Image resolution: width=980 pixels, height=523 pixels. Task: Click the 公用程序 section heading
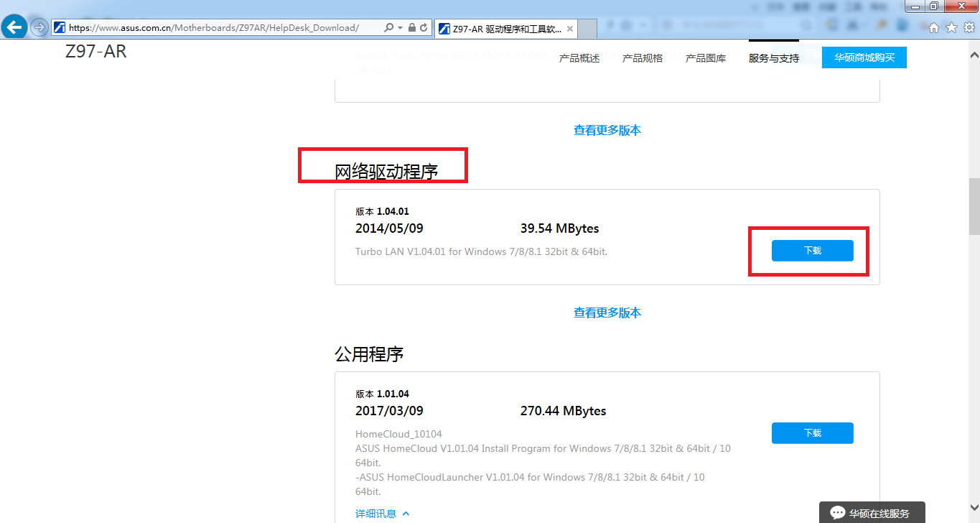click(x=369, y=354)
